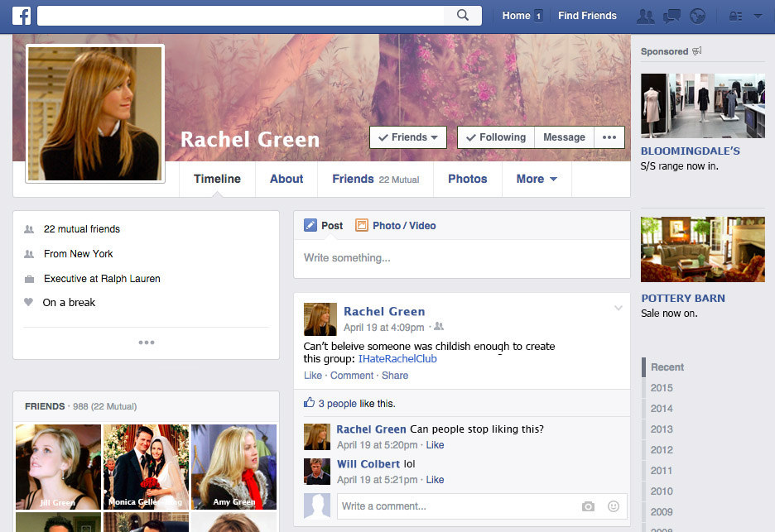Image resolution: width=775 pixels, height=532 pixels.
Task: Like Will Colbert's comment
Action: pos(435,480)
